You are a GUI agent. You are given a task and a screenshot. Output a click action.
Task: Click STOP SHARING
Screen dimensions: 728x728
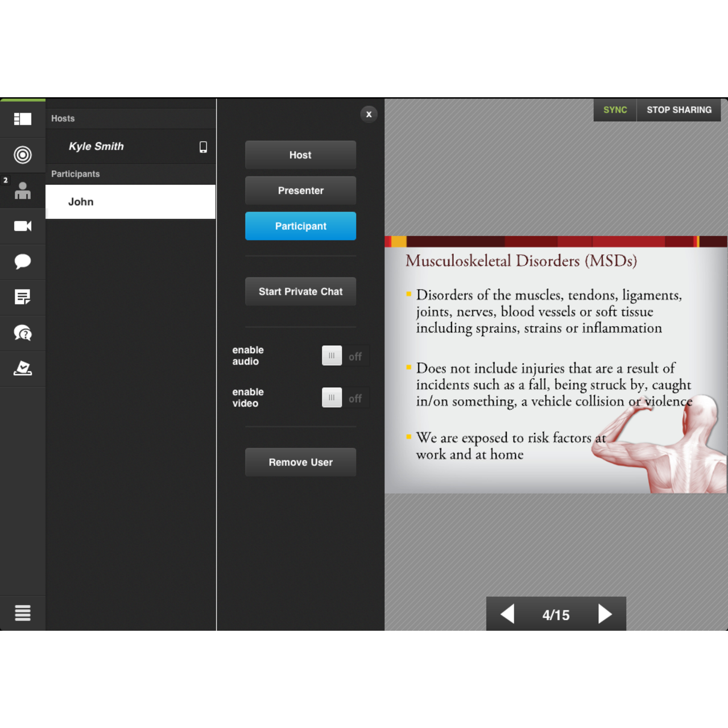tap(679, 110)
